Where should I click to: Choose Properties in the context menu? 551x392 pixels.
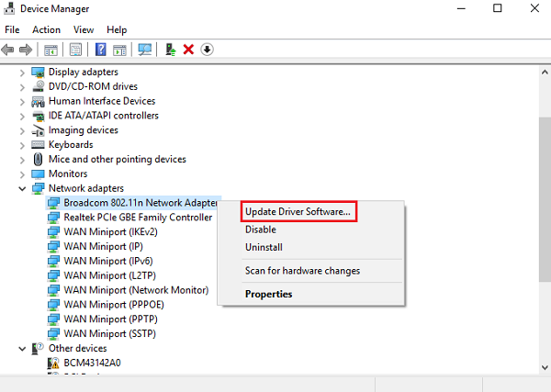268,294
